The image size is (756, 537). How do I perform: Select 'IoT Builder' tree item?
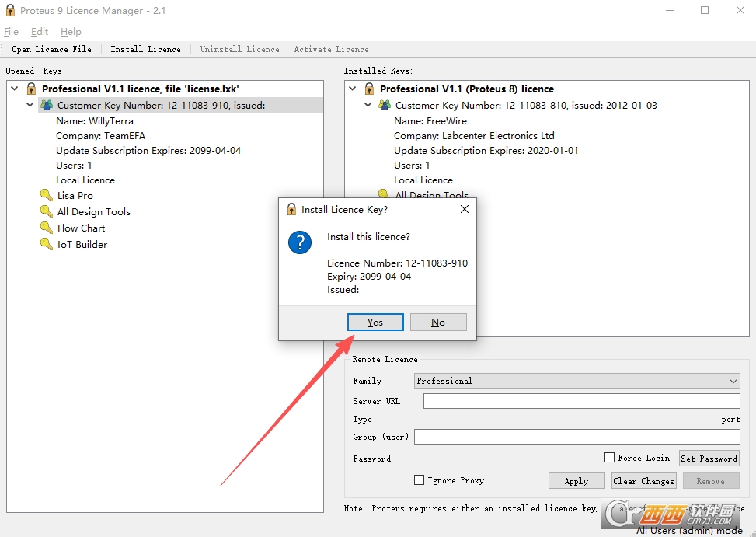click(82, 245)
